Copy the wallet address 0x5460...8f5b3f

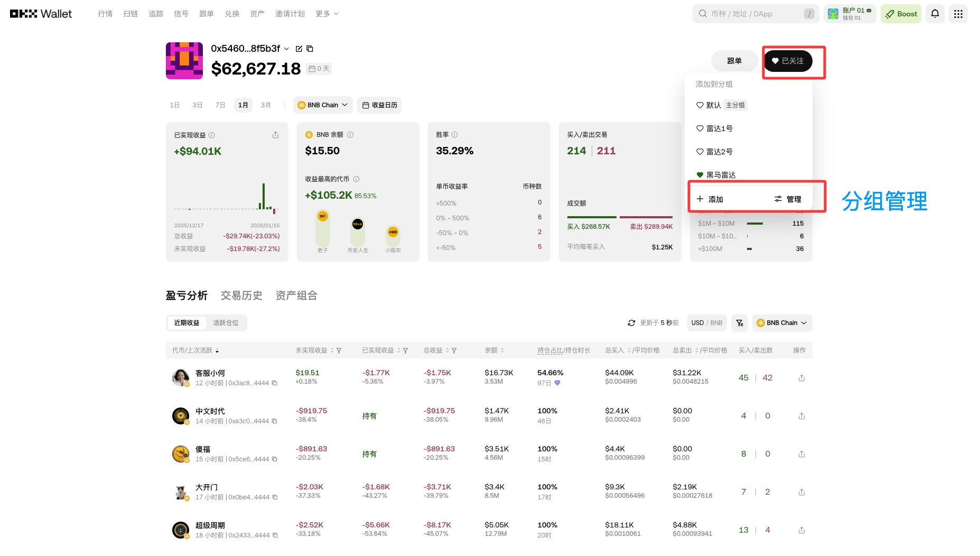(310, 49)
